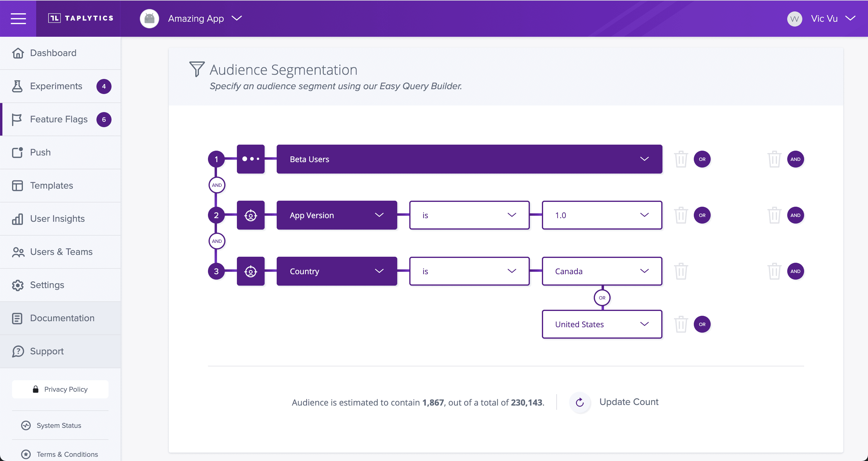The image size is (868, 461).
Task: Toggle the OR connector between Canada and United States
Action: (x=602, y=298)
